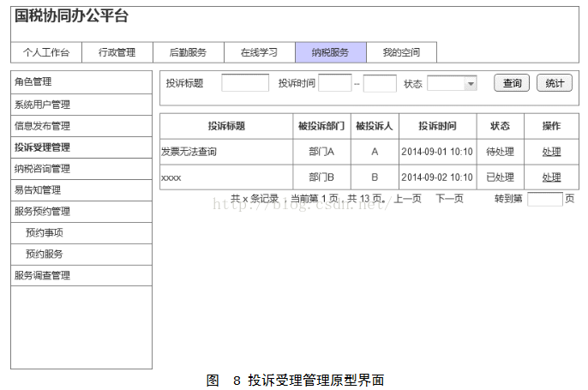The image size is (588, 390).
Task: Click the 转到第 page number field
Action: point(545,199)
